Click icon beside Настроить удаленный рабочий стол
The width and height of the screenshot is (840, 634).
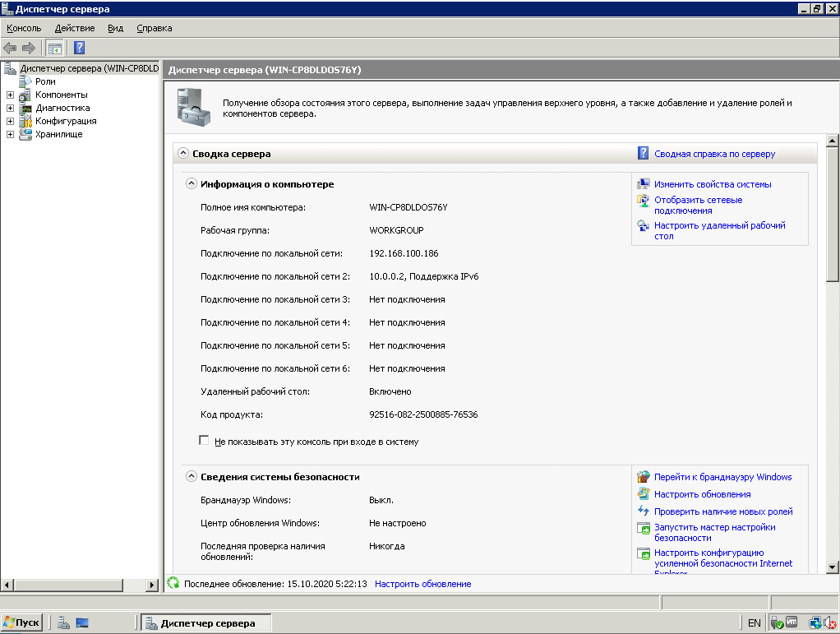(x=643, y=225)
